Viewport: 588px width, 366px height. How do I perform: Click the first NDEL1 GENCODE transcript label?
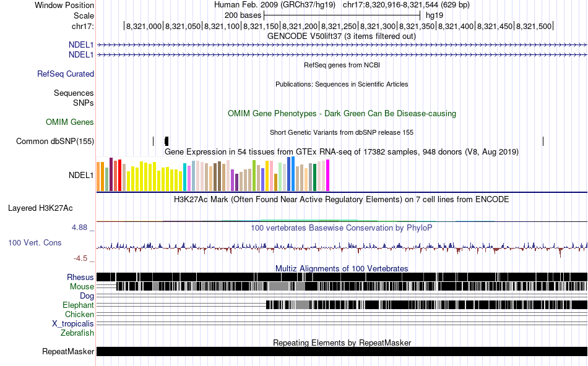pos(81,45)
